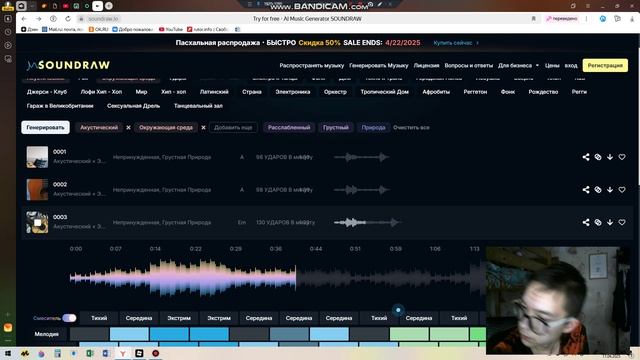Open Генерировать Музыку menu item
Image resolution: width=640 pixels, height=360 pixels.
coord(378,66)
